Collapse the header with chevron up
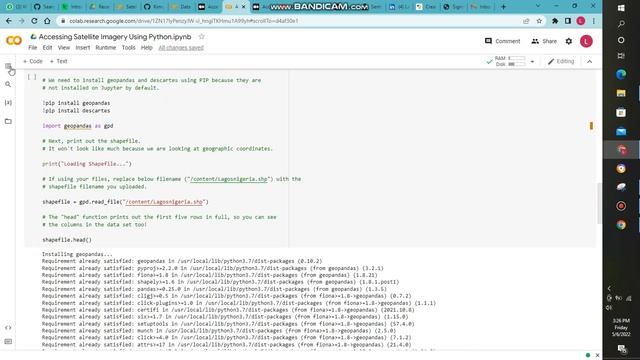The width and height of the screenshot is (640, 360). 589,62
